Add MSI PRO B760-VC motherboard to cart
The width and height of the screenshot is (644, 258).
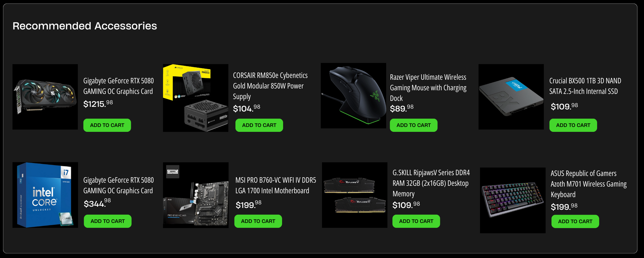258,221
